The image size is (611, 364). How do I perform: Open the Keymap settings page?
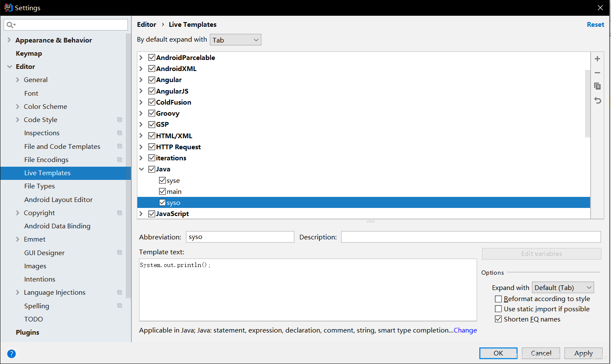point(29,53)
